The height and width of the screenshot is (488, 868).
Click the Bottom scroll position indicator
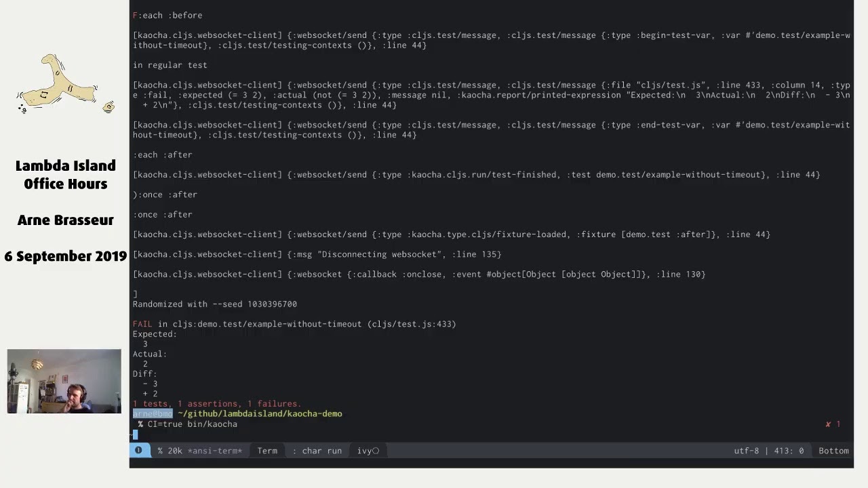pyautogui.click(x=833, y=451)
